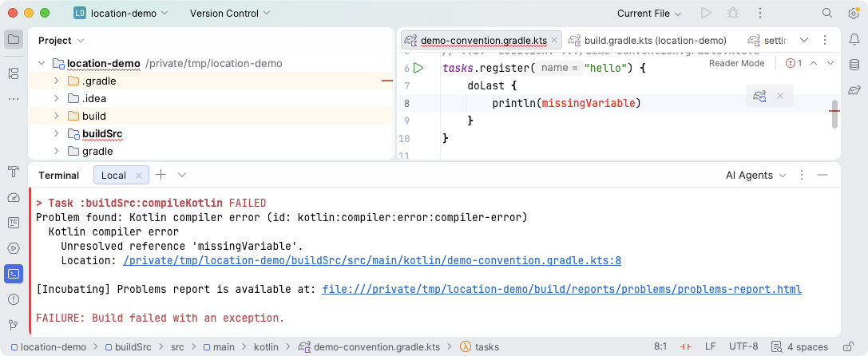This screenshot has height=356, width=868.
Task: Open the Problems tool window icon
Action: pos(14,299)
